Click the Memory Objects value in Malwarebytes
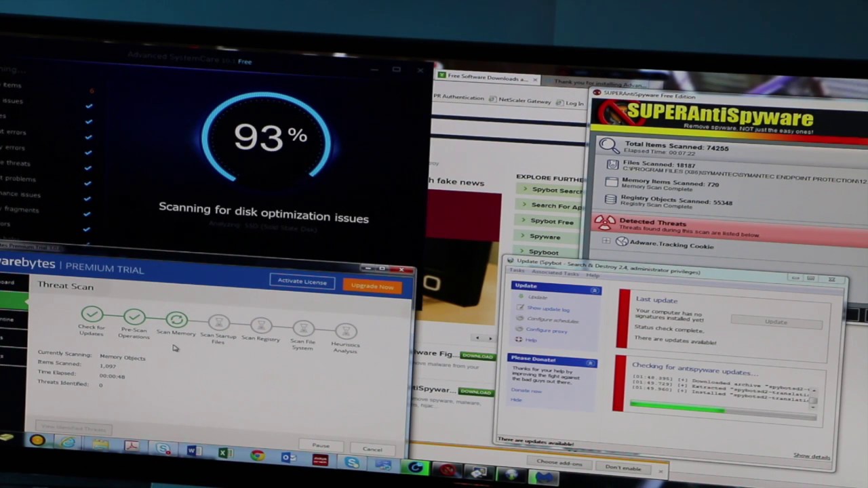Image resolution: width=868 pixels, height=488 pixels. 122,357
